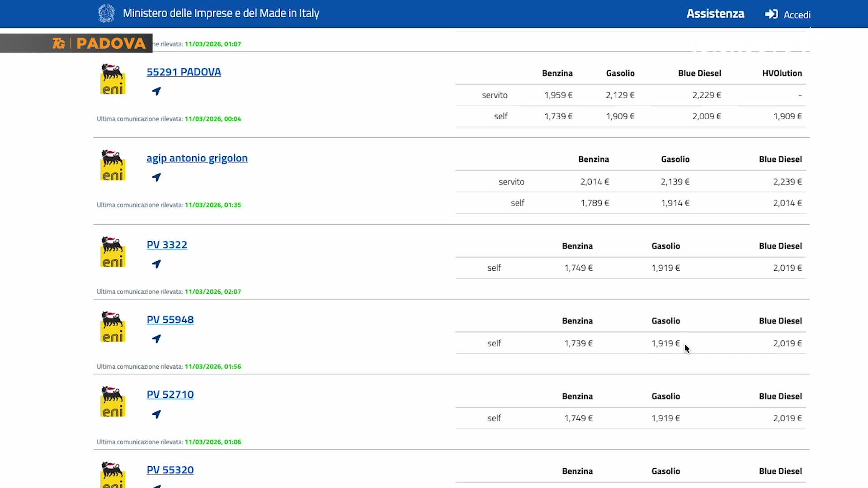868x488 pixels.
Task: Click Ministero delle Imprese e del Made in Italy title
Action: pos(221,14)
